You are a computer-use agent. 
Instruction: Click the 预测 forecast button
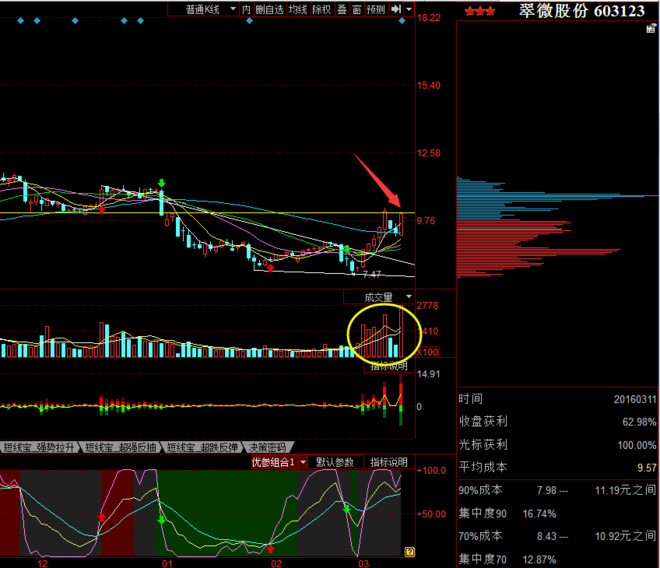click(x=375, y=9)
